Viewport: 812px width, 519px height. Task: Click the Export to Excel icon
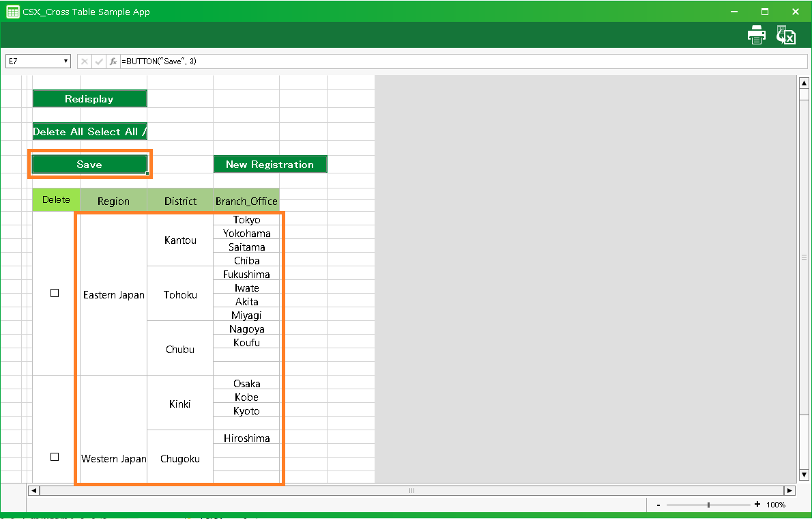(785, 36)
